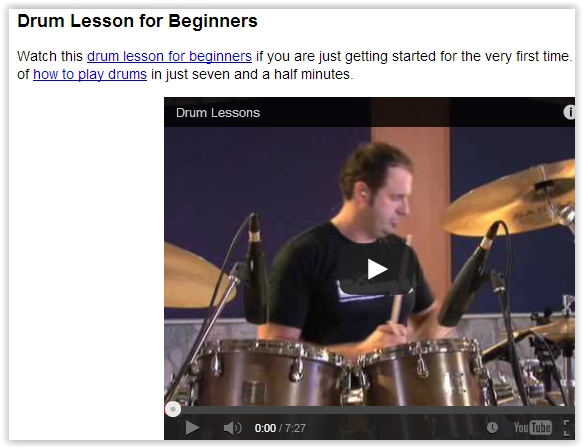The height and width of the screenshot is (448, 583).
Task: Click the 0:00 elapsed time display
Action: [265, 428]
